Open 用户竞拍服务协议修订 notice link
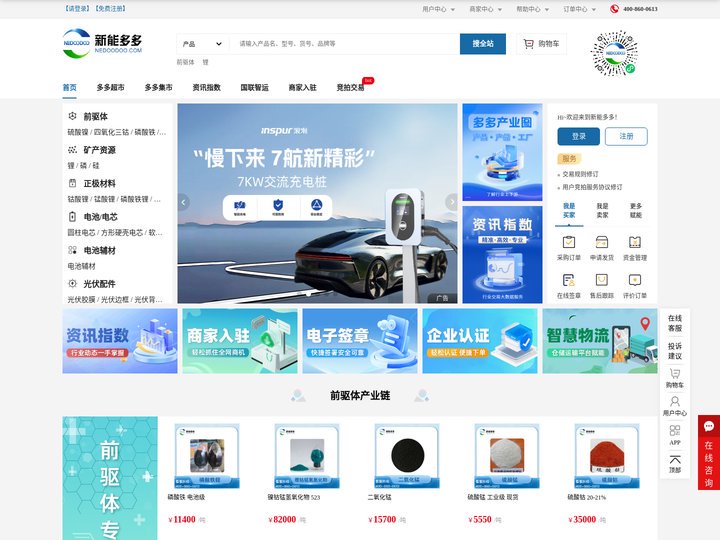This screenshot has height=540, width=720. 592,187
